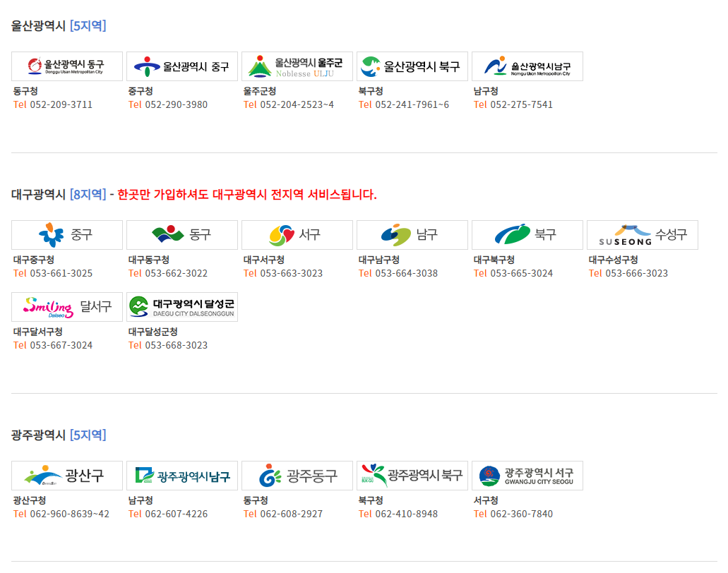728x573 pixels.
Task: Open the Ulsan Buk-gu office logo
Action: click(x=412, y=66)
